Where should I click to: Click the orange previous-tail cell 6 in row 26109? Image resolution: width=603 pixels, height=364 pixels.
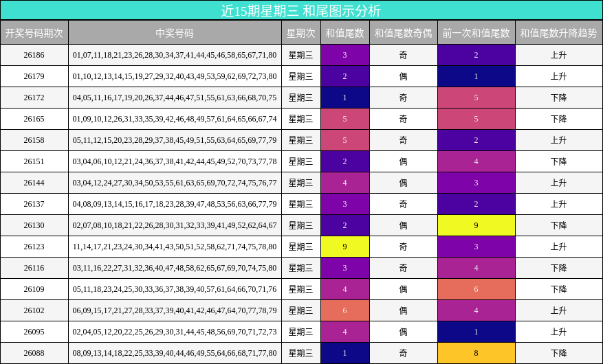click(476, 289)
